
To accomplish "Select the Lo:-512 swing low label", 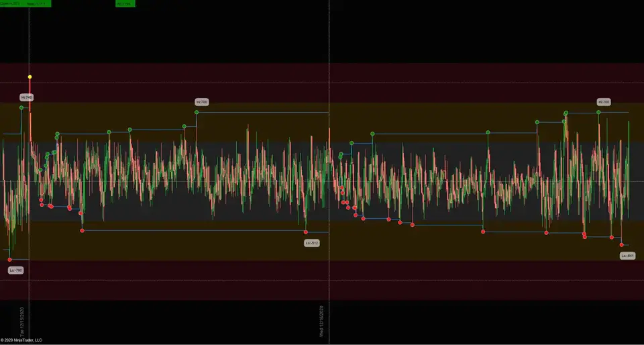I will (312, 242).
